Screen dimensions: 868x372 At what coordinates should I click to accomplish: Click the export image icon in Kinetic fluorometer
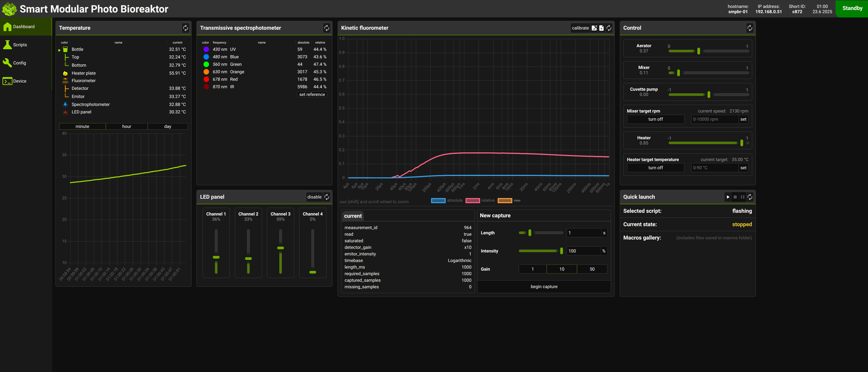(594, 28)
